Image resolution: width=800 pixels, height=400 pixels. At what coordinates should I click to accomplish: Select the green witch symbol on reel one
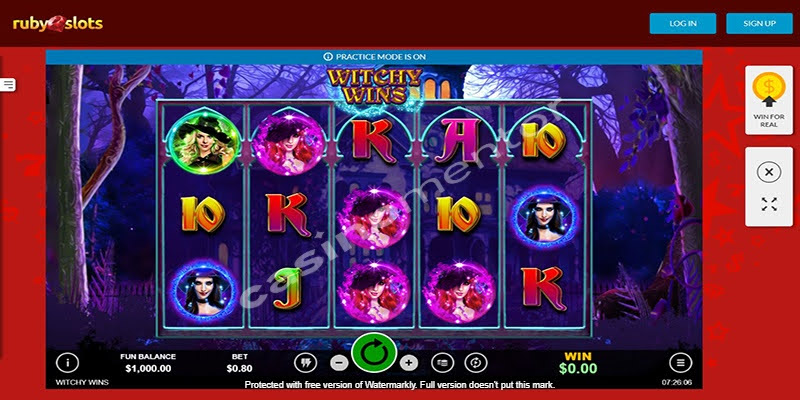tap(204, 142)
